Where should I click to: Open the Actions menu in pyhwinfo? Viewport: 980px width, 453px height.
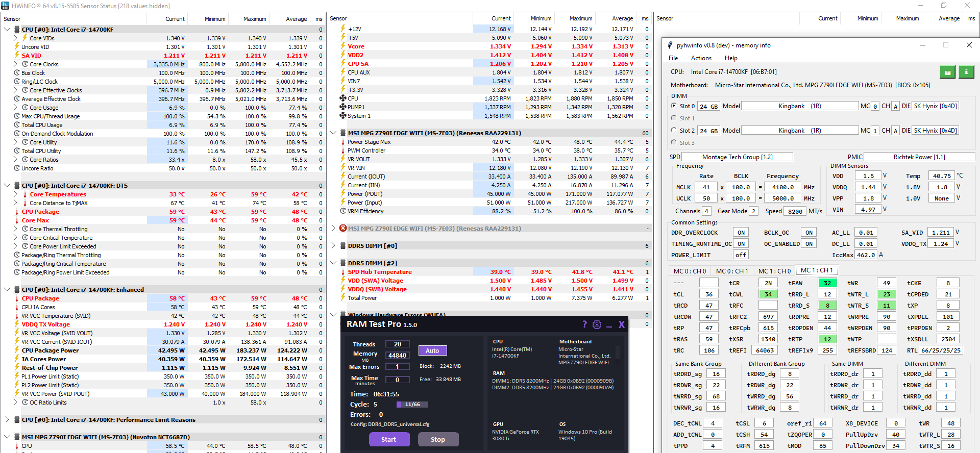coord(701,58)
